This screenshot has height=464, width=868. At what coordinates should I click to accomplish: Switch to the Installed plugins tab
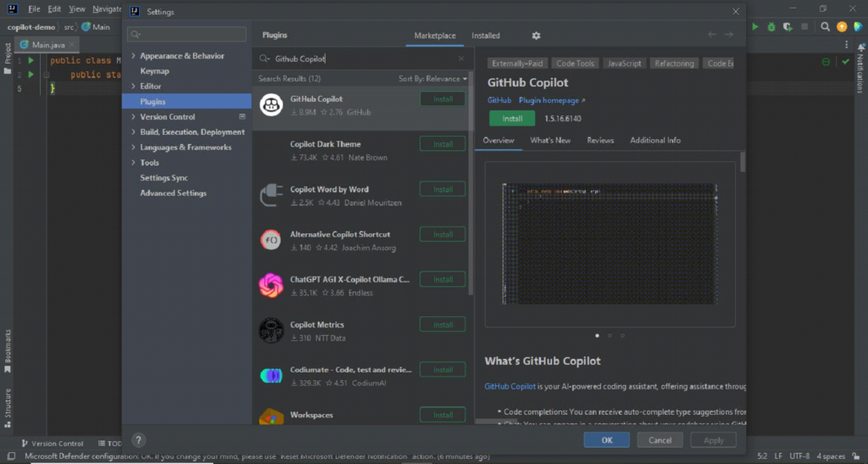tap(486, 36)
